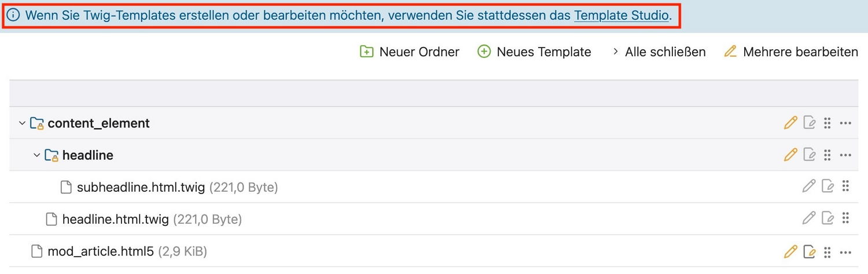Open more options ellipsis for headline folder
This screenshot has width=868, height=274.
coord(845,155)
